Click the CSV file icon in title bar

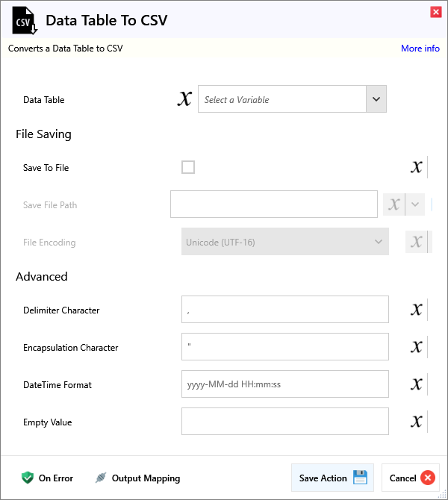click(x=24, y=21)
